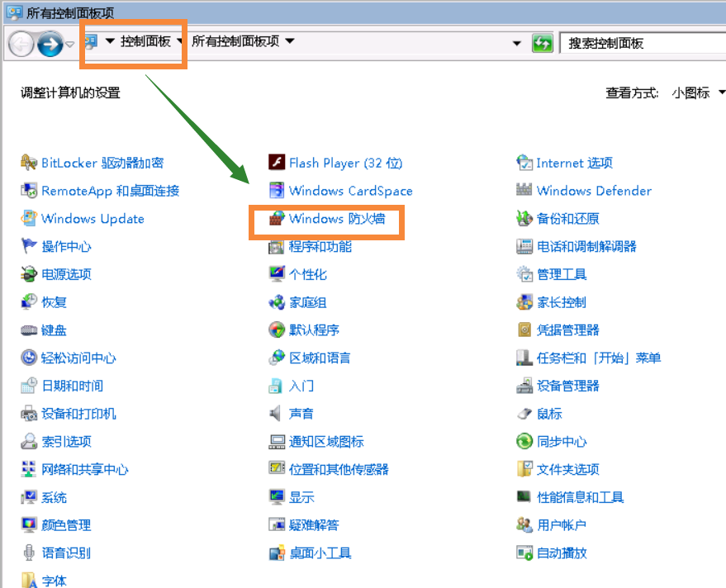Click into the 搜索控制面板 search box
The image size is (726, 588).
click(x=643, y=44)
